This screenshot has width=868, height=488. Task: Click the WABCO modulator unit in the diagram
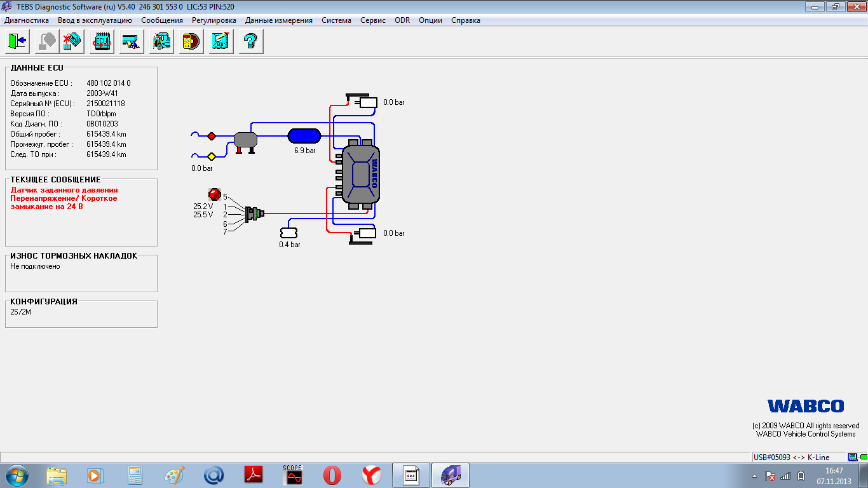[x=360, y=173]
